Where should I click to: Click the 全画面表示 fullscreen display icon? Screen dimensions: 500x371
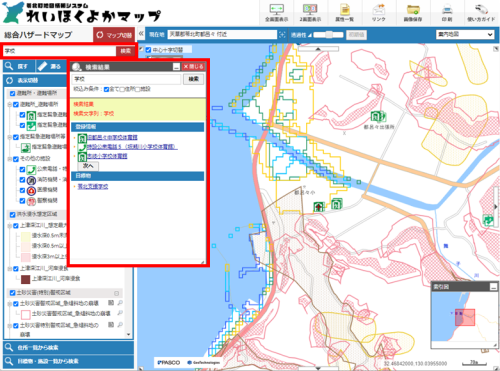(276, 13)
